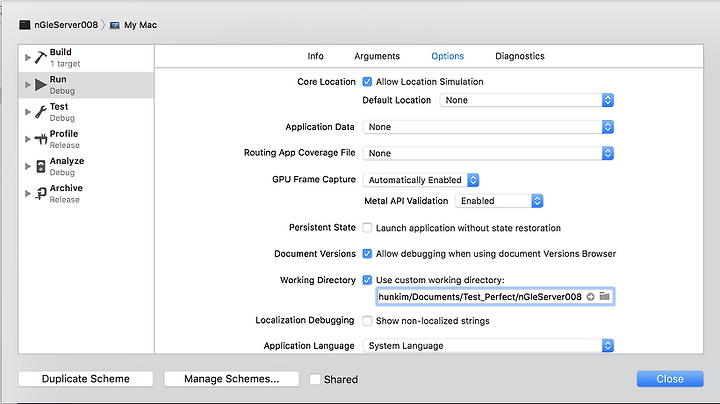The image size is (720, 404).
Task: Click the Localization Debugging label
Action: coord(305,320)
